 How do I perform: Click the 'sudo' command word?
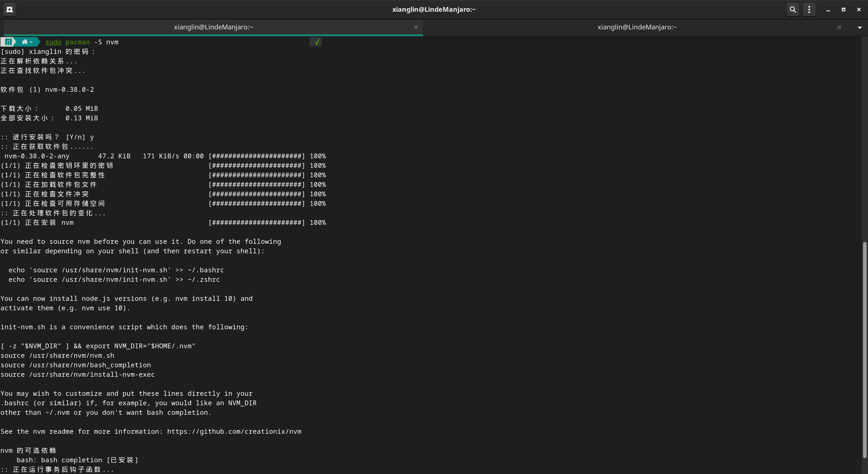53,42
